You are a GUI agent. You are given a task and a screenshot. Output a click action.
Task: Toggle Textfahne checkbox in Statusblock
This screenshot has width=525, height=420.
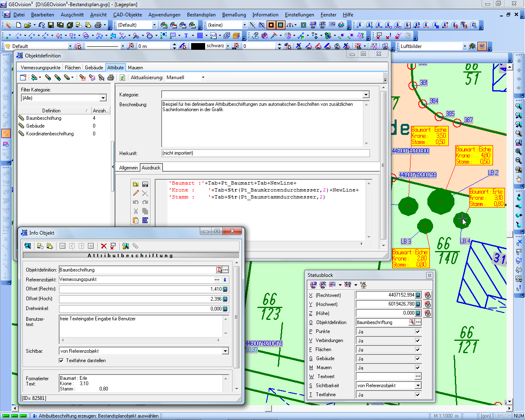coord(418,395)
